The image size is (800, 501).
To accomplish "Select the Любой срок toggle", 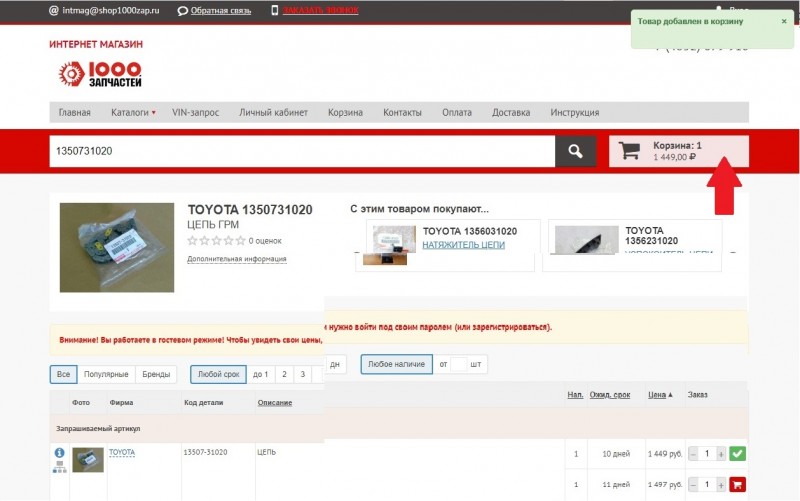I will 218,374.
